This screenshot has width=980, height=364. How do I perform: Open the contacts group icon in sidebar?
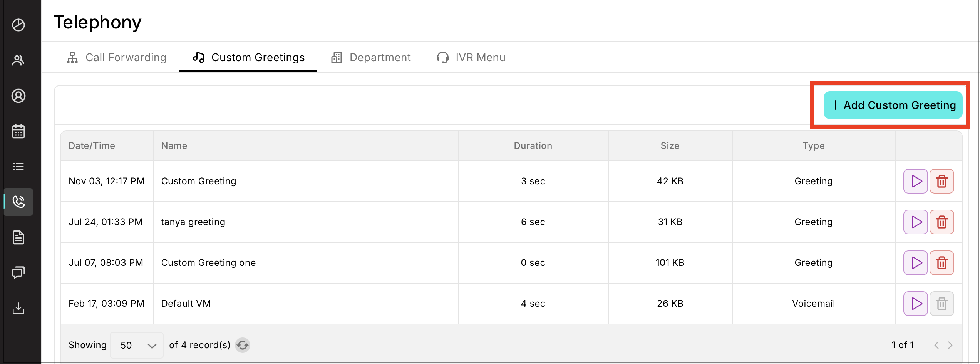[18, 60]
